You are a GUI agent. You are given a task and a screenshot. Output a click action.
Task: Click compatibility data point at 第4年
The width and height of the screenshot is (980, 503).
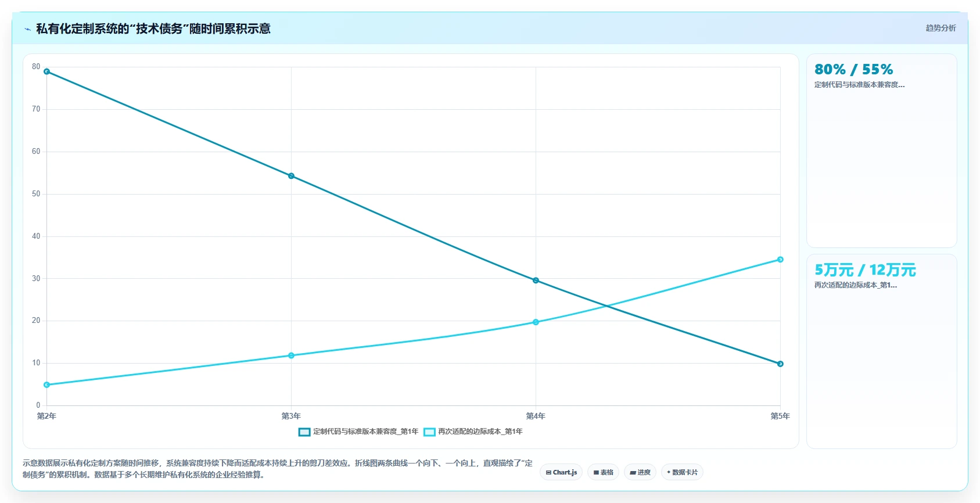point(536,281)
